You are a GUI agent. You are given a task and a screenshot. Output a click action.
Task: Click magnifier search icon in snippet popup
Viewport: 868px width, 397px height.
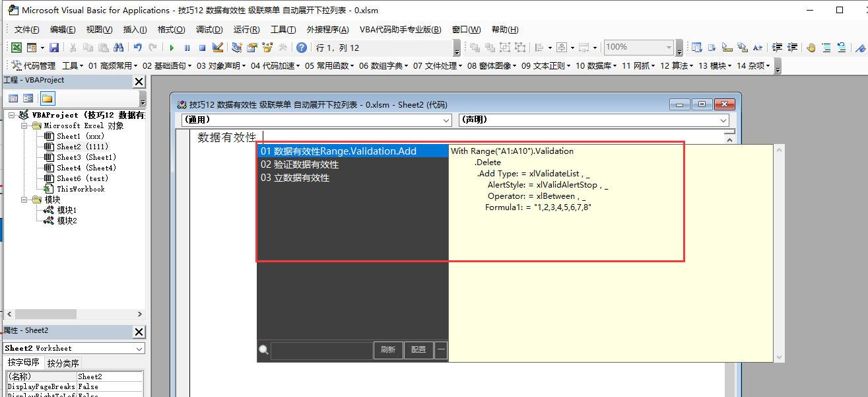(263, 350)
